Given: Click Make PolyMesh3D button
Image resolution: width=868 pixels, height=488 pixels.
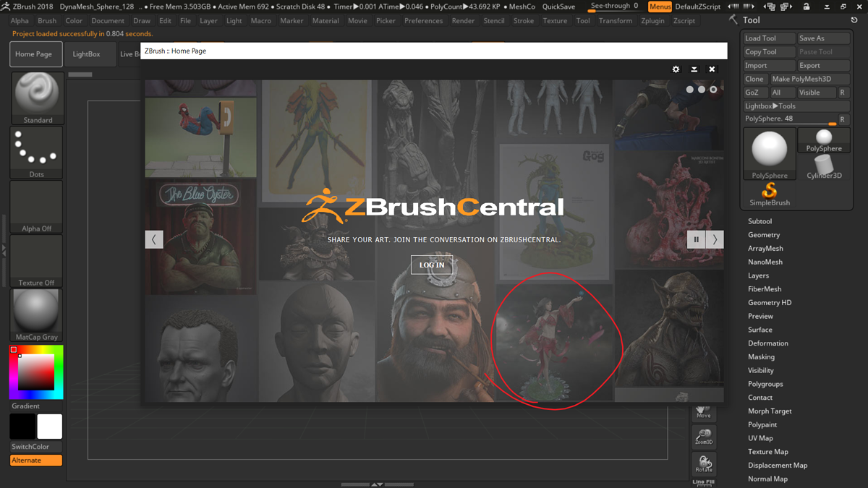Looking at the screenshot, I should coord(810,79).
